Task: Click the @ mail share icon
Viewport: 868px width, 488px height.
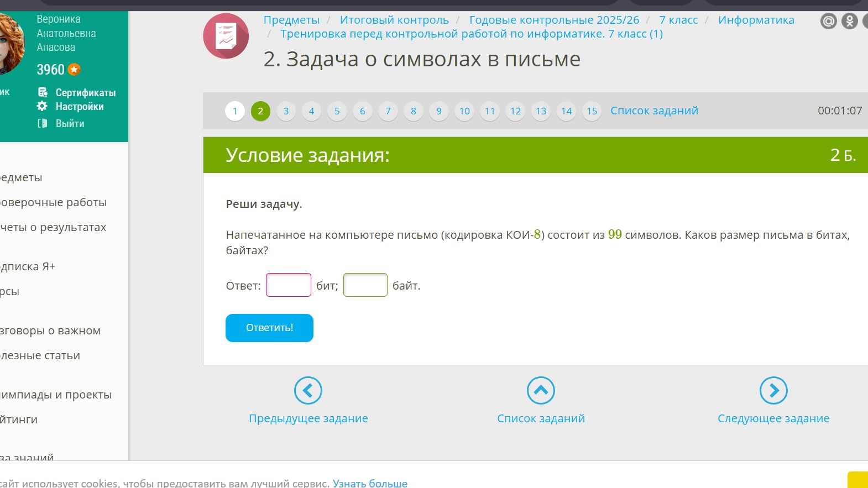Action: [828, 22]
